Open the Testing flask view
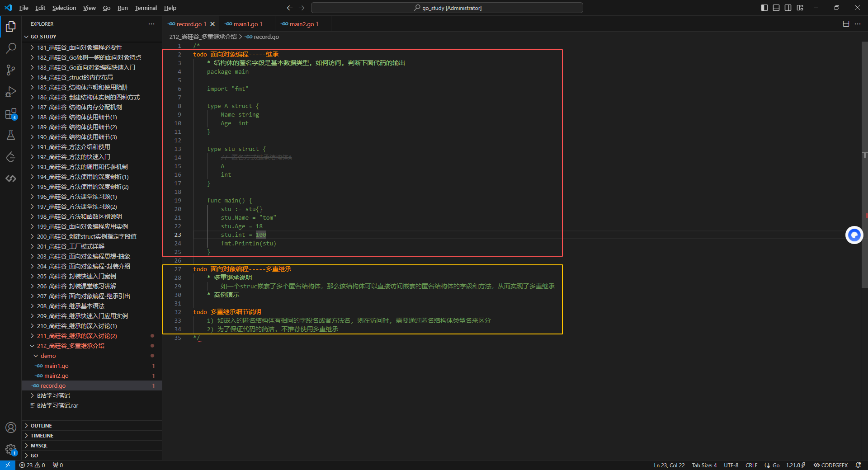Screen dimensions: 868x470 click(x=11, y=135)
